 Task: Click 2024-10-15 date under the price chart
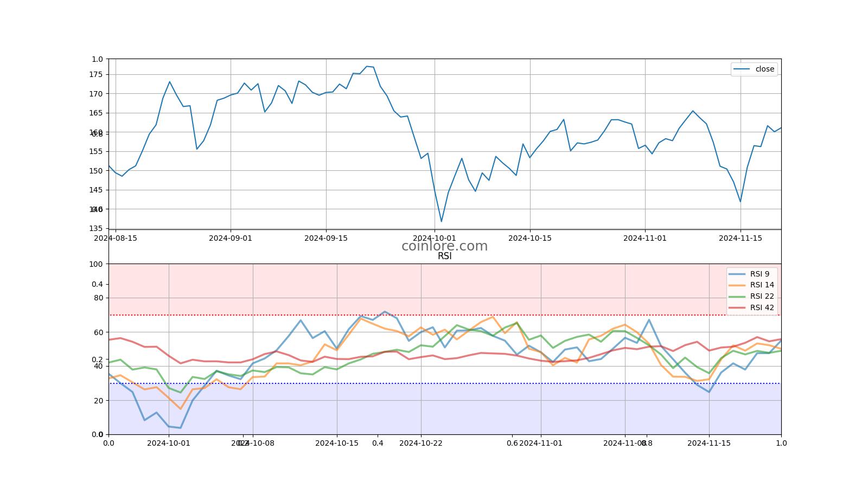click(530, 237)
